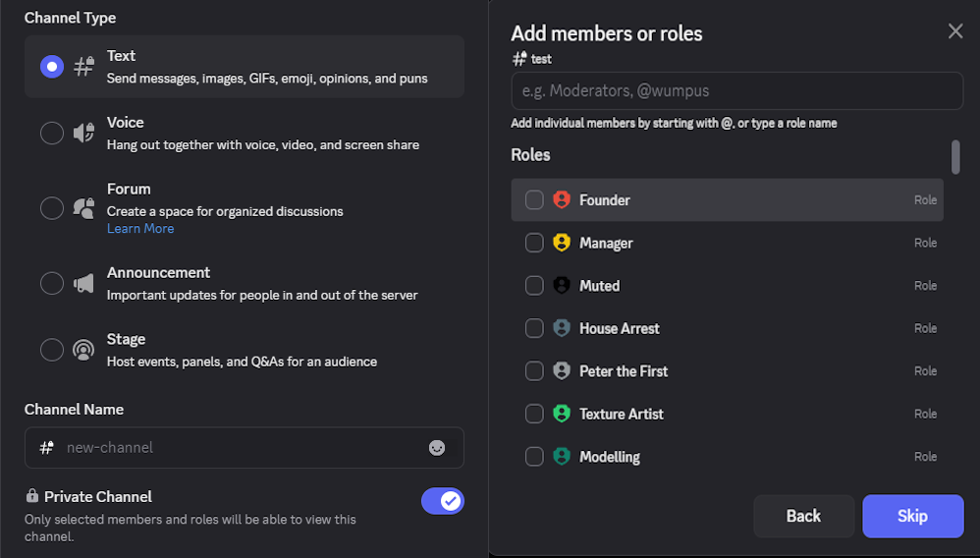Check the Muted role checkbox
This screenshot has width=980, height=558.
click(x=534, y=285)
